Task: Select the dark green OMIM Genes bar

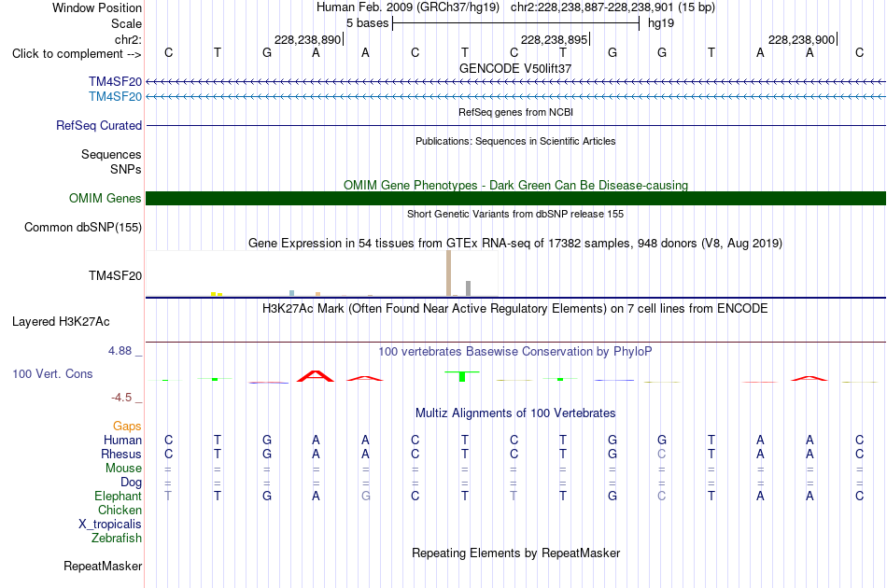Action: click(x=516, y=199)
